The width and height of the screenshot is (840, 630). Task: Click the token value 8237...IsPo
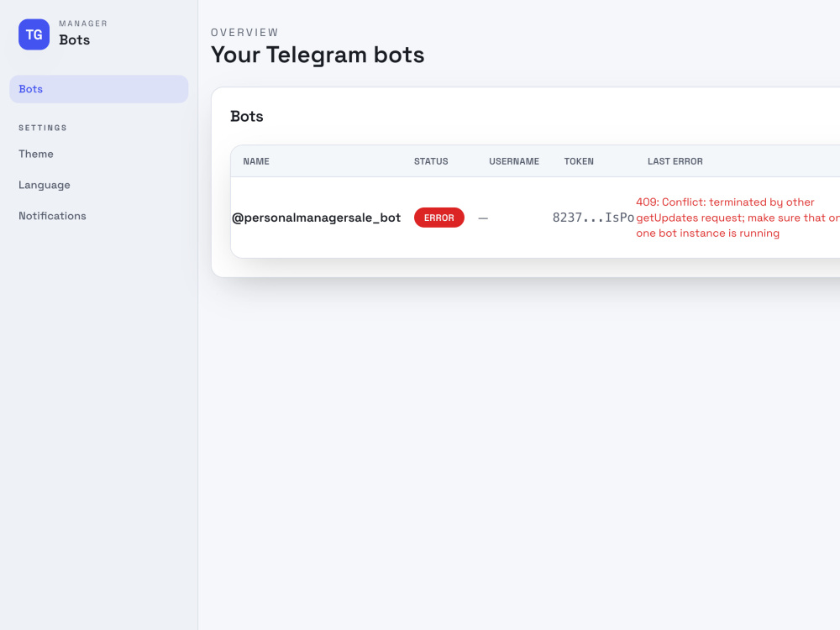pos(593,218)
